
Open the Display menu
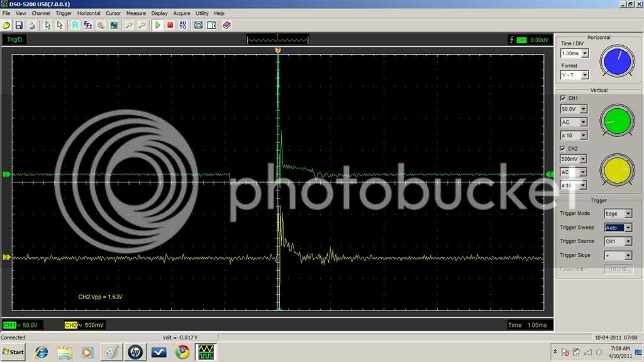pyautogui.click(x=159, y=13)
